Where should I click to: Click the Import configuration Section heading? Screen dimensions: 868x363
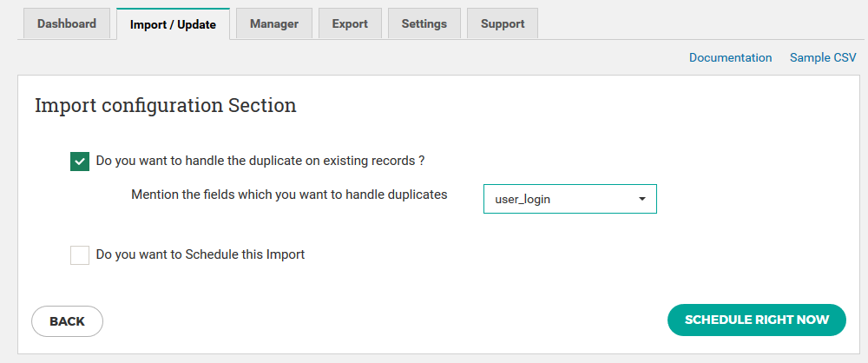pos(166,105)
